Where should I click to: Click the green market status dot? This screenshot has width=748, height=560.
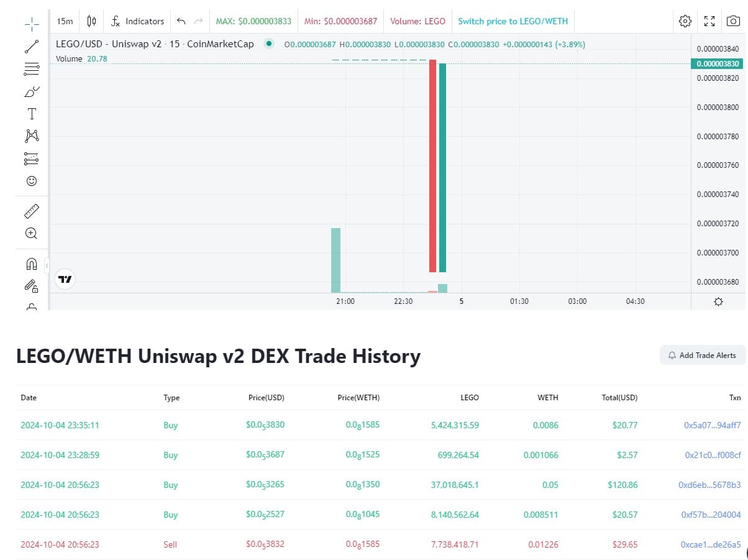(268, 44)
